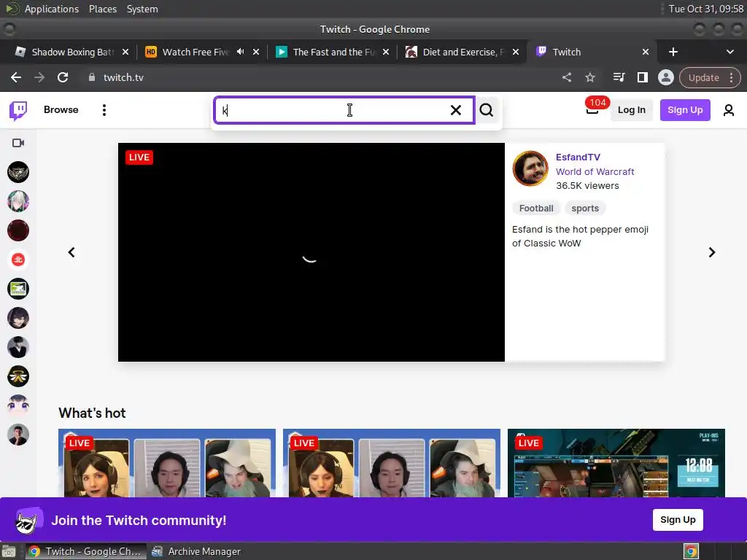
Task: Click the Log In button
Action: click(631, 110)
